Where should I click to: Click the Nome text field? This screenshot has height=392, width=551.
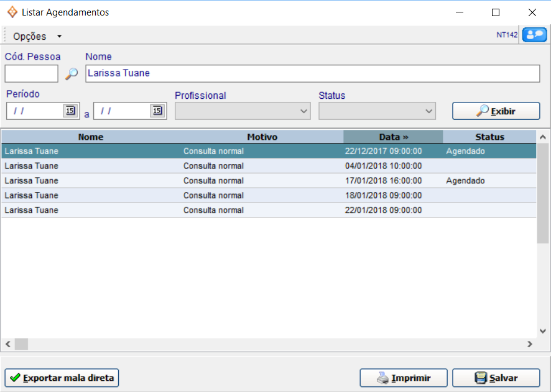pos(312,73)
